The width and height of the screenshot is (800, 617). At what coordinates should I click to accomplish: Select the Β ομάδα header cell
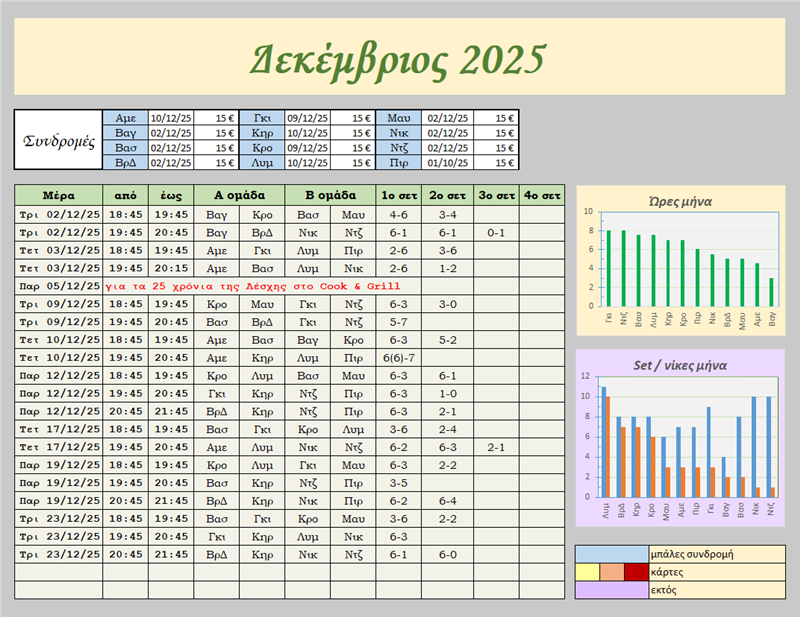point(330,195)
